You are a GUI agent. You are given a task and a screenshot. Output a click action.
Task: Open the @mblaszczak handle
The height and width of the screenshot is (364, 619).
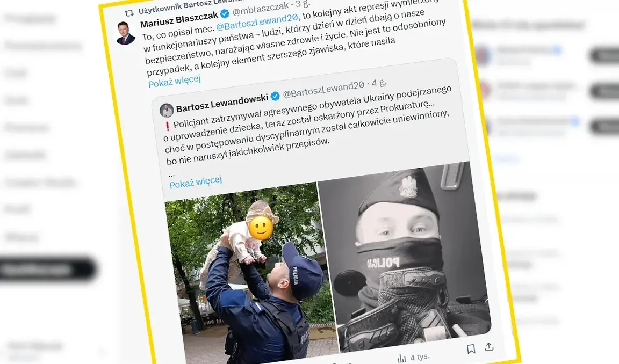tap(261, 9)
